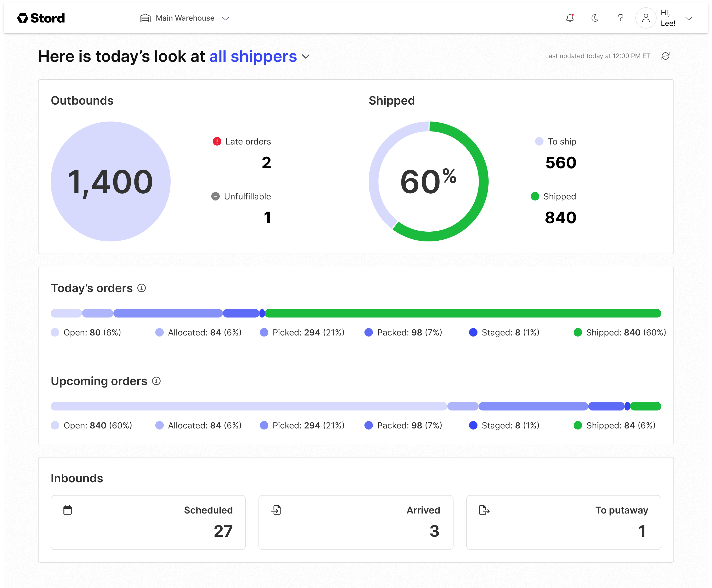Click the Stord logo
This screenshot has height=588, width=712.
(41, 18)
